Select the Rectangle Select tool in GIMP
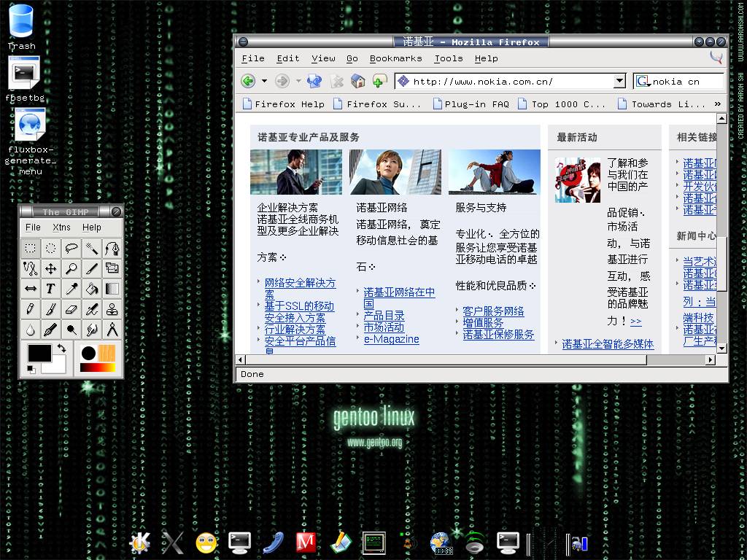747x560 pixels. point(31,248)
